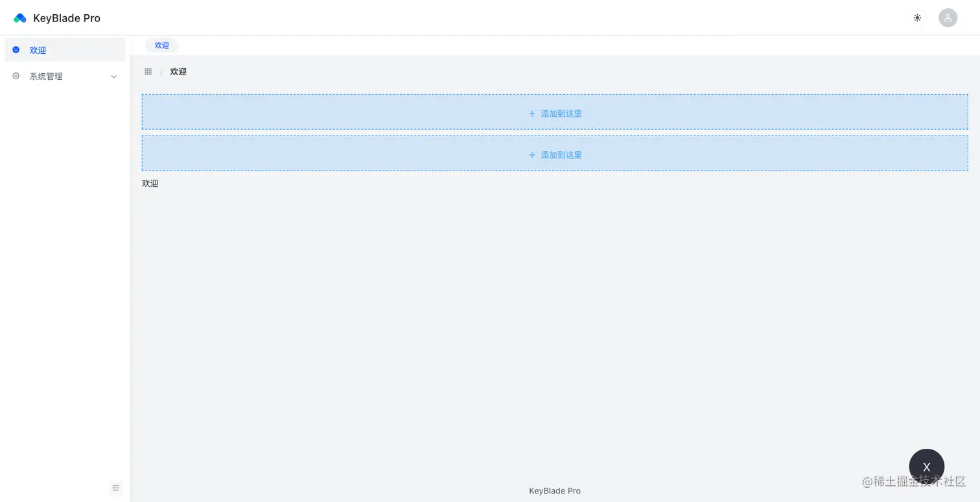Click the plus icon in the first 添加到这里 row
The width and height of the screenshot is (980, 502).
[532, 114]
